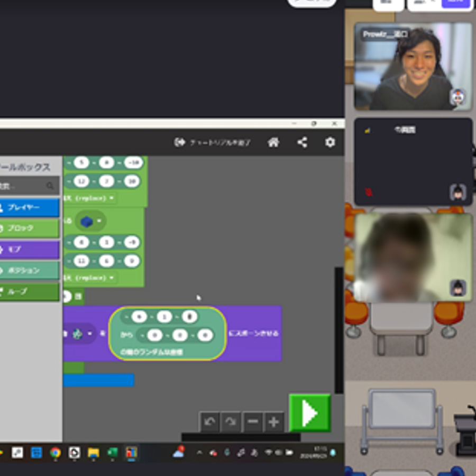Click the Prowiz participant video thumbnail
Screen dimensions: 476x476
click(413, 66)
